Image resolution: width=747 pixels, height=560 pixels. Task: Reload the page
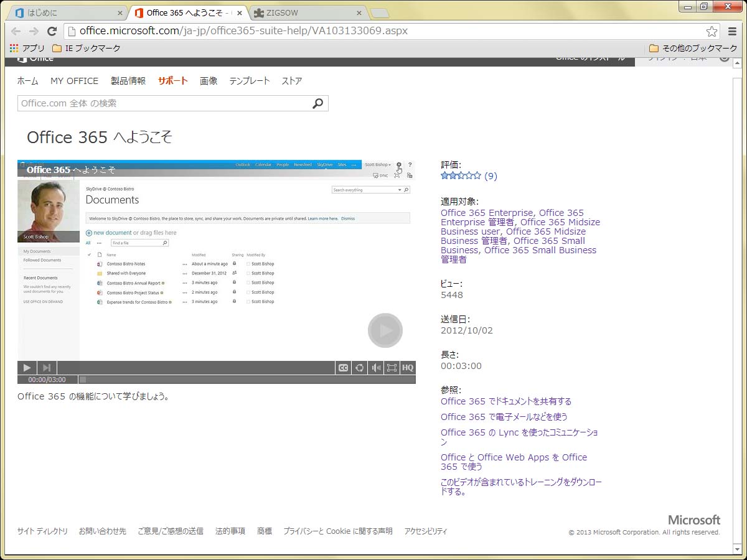tap(52, 31)
